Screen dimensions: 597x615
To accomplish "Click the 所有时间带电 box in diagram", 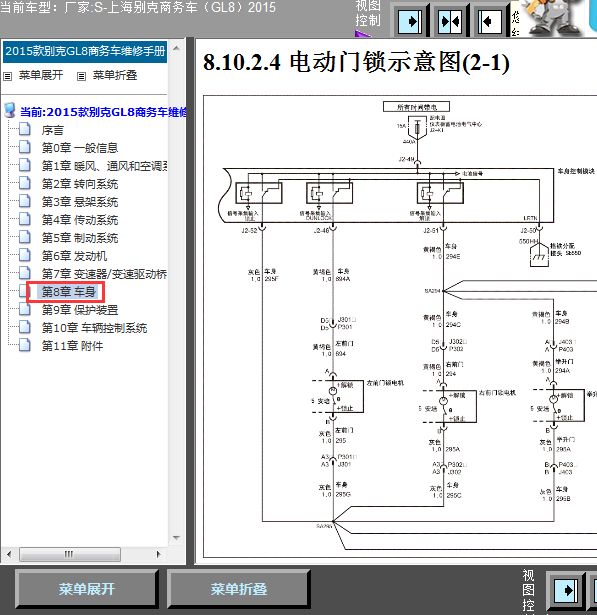I will [x=417, y=107].
